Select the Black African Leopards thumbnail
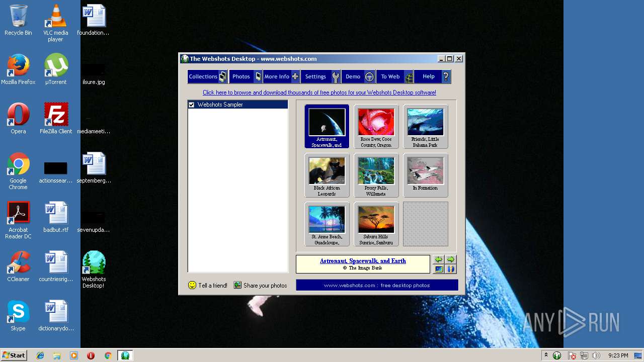 [x=327, y=175]
